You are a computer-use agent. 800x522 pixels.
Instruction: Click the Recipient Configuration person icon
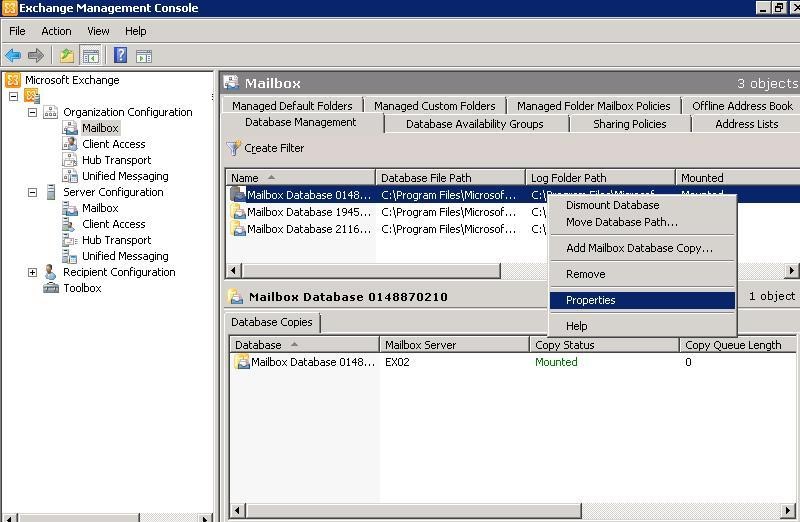click(x=50, y=272)
